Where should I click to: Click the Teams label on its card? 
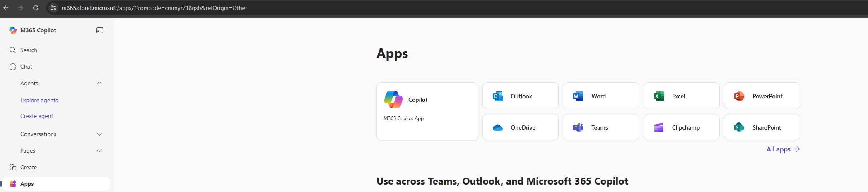[599, 127]
